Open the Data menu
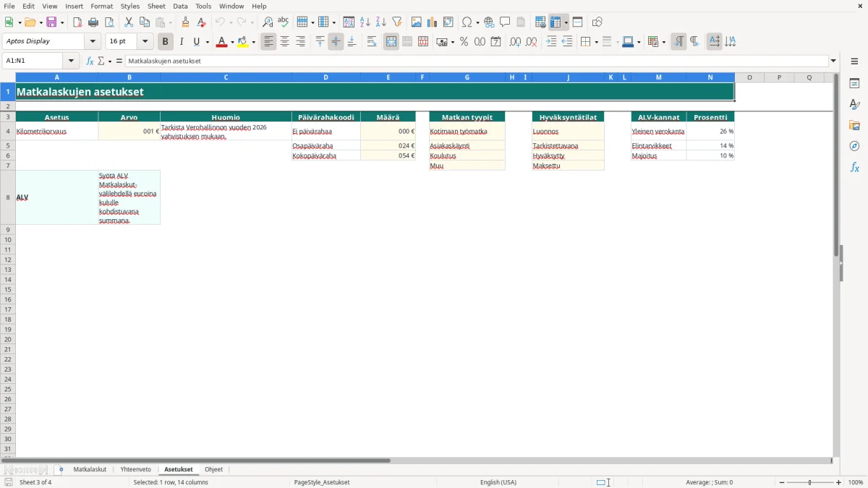This screenshot has height=488, width=868. tap(180, 6)
